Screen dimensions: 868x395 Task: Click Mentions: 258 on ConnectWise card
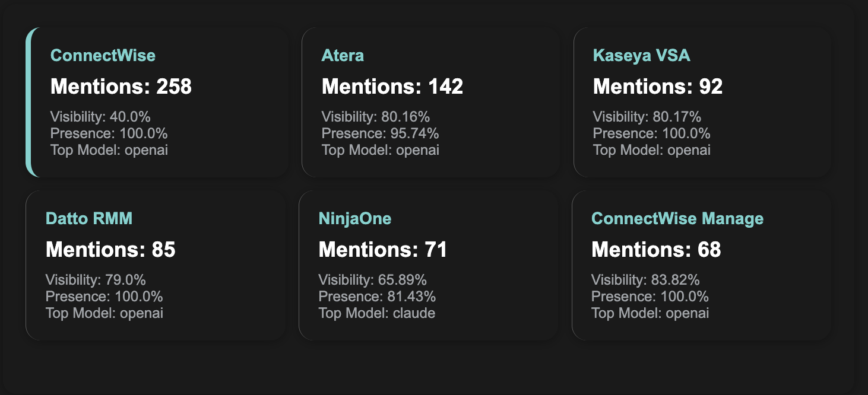click(x=121, y=87)
